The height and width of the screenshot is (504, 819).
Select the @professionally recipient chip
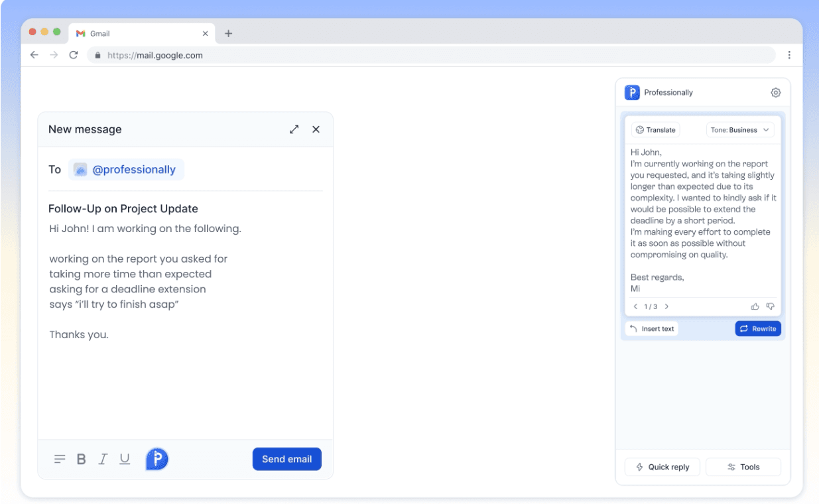coord(126,170)
